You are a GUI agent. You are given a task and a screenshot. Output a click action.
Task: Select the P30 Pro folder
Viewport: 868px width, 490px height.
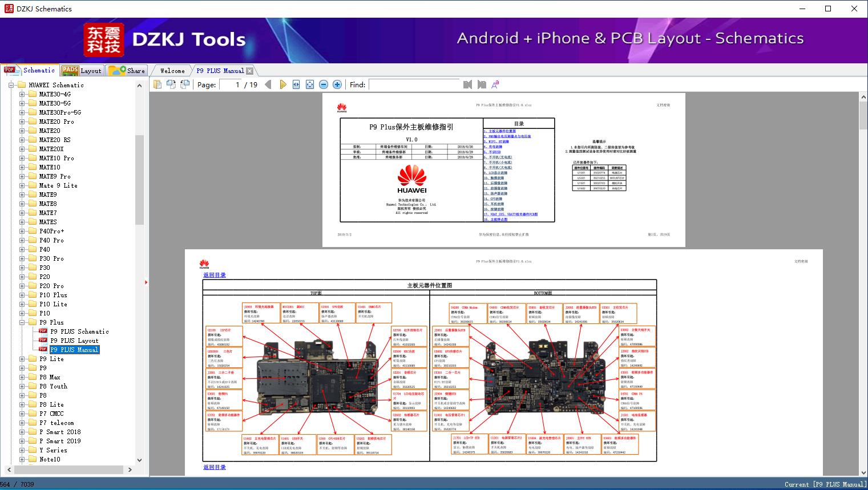tap(51, 258)
